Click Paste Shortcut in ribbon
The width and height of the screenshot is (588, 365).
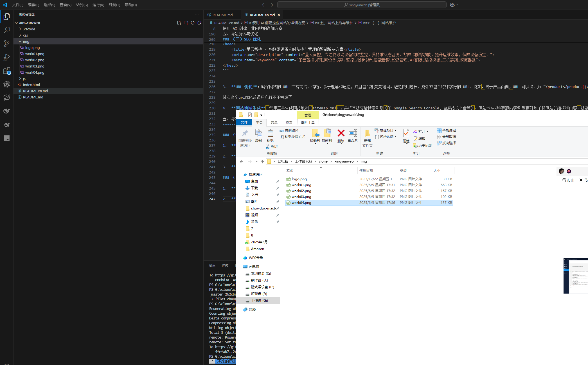tap(292, 137)
